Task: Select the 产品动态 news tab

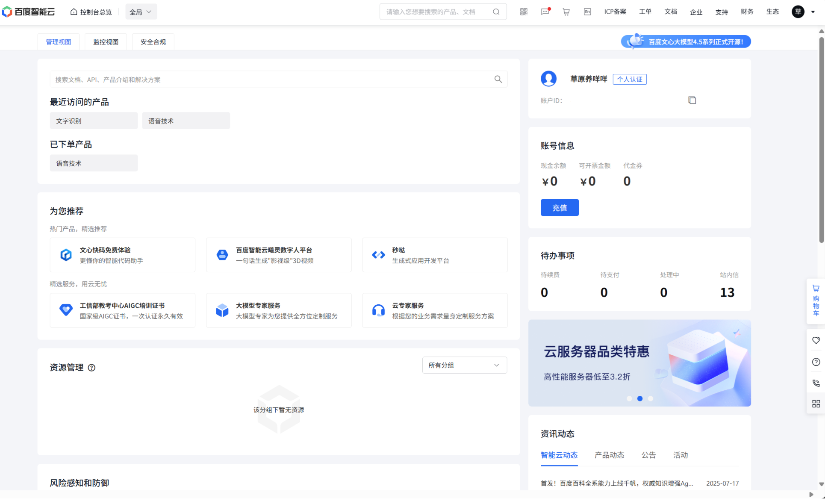Action: click(x=609, y=455)
